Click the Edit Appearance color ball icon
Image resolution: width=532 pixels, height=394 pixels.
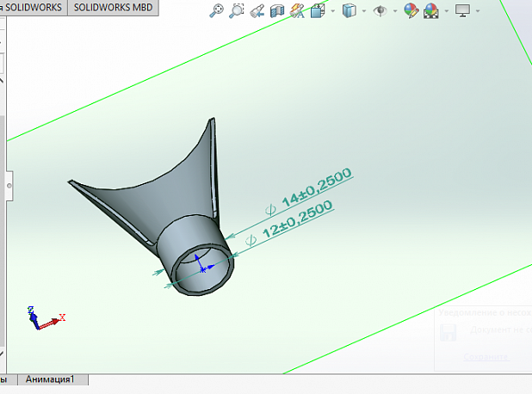411,11
